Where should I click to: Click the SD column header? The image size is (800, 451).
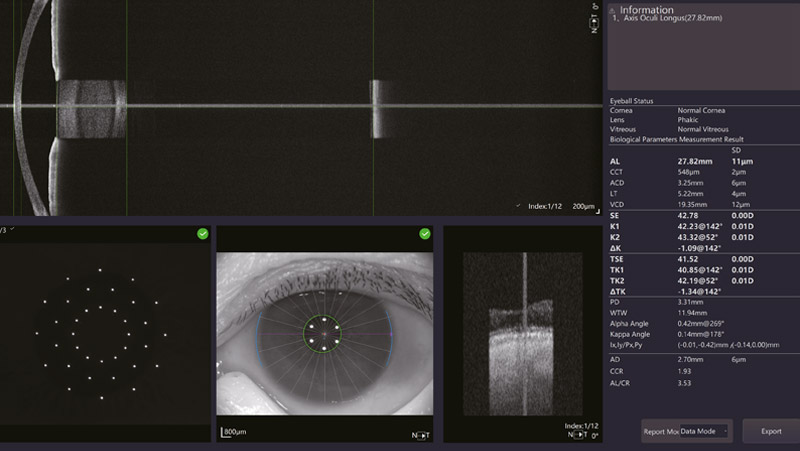[736, 150]
